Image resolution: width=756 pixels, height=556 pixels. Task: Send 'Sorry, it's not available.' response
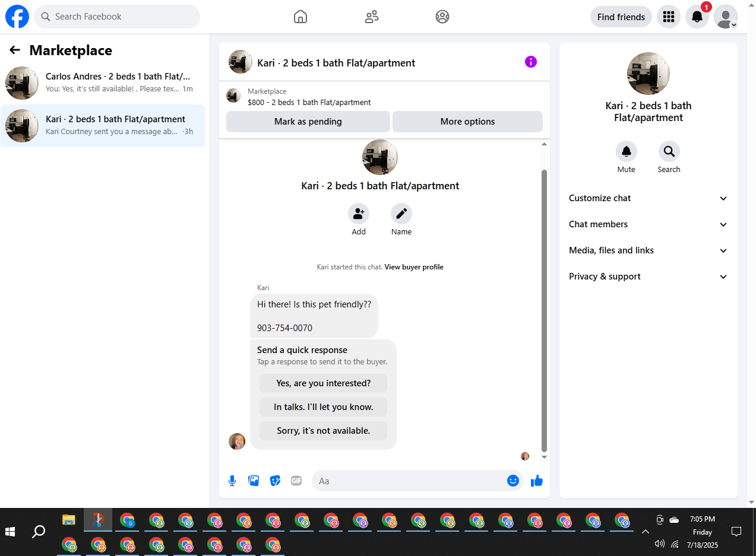coord(323,431)
